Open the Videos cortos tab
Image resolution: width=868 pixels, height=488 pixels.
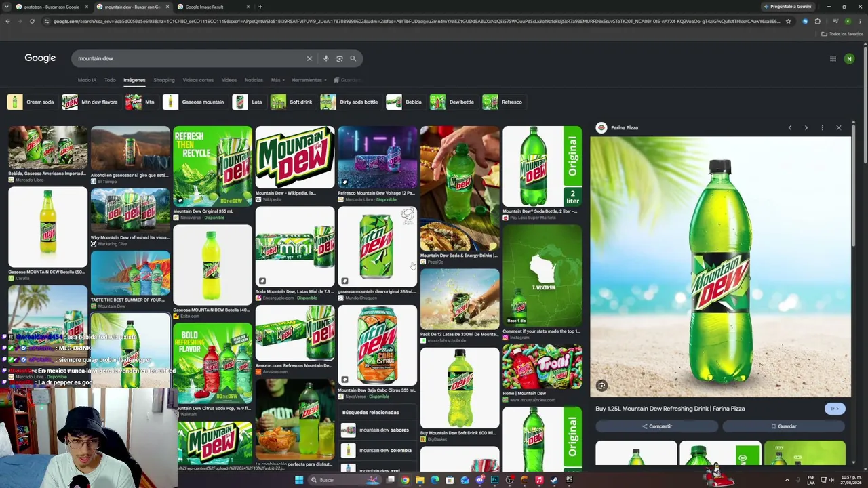click(198, 80)
